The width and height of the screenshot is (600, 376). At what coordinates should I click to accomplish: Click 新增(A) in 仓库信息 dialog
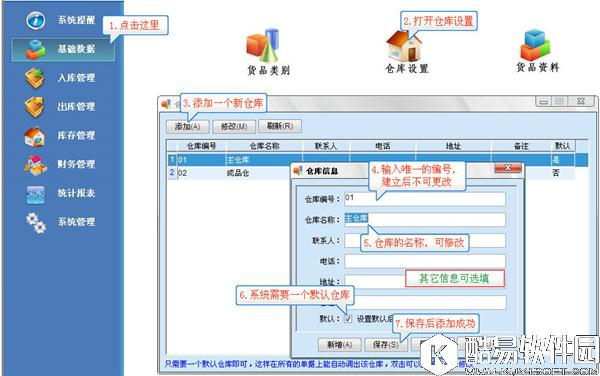(339, 345)
